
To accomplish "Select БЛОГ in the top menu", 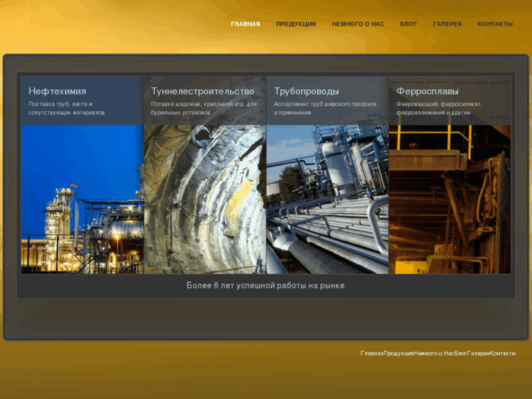I will click(408, 24).
